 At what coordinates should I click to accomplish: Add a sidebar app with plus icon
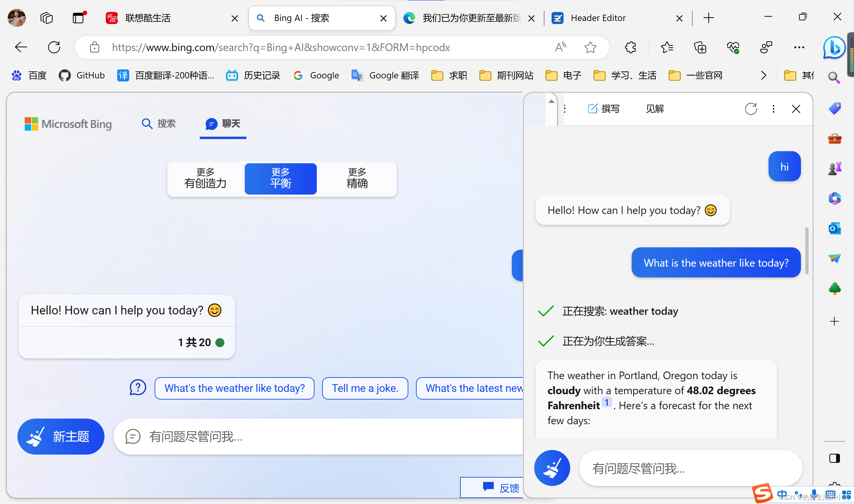834,321
